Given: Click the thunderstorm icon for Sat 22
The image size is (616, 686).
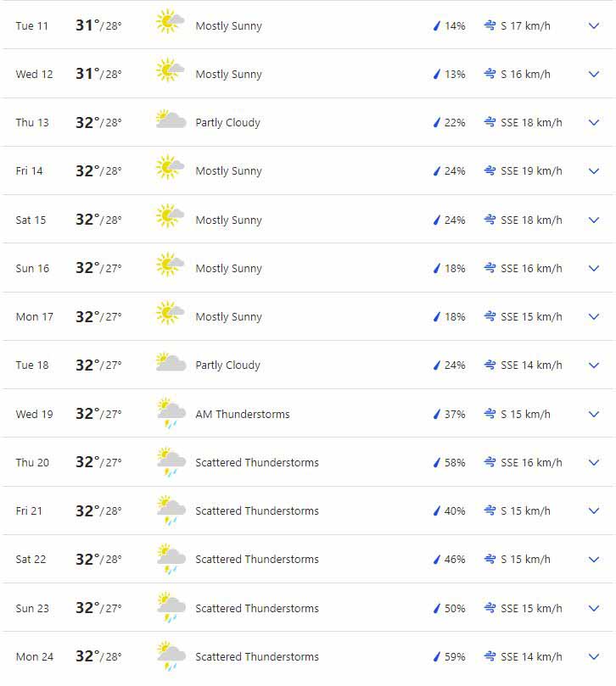Looking at the screenshot, I should [x=171, y=559].
